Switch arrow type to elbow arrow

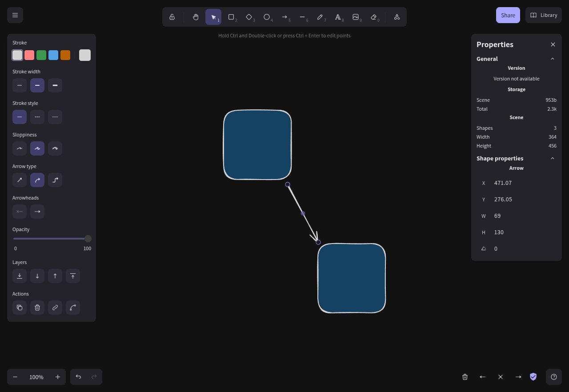pos(55,180)
